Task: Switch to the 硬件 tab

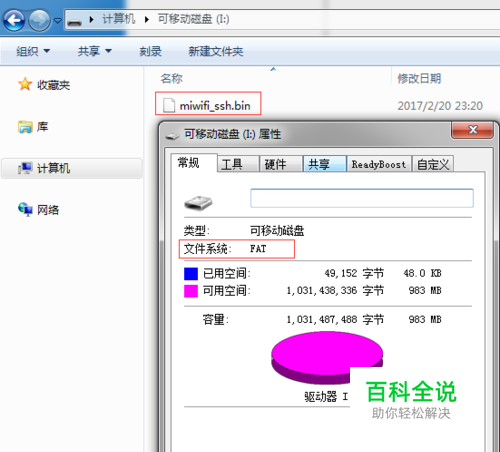Action: click(281, 164)
